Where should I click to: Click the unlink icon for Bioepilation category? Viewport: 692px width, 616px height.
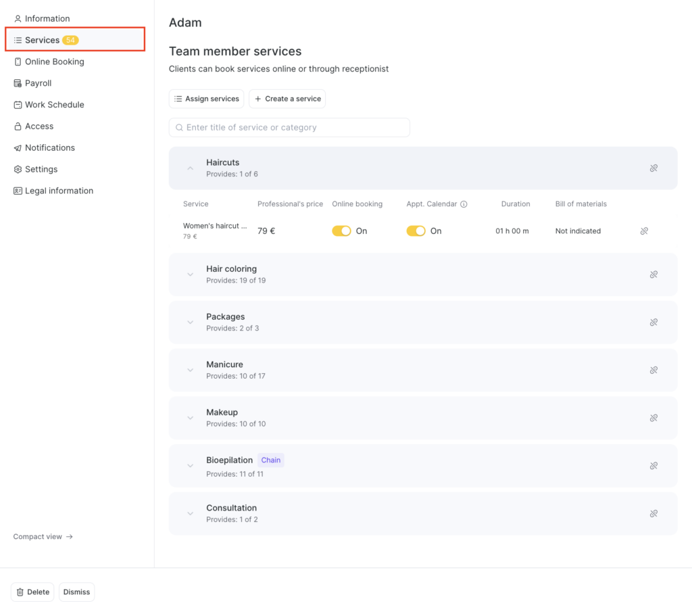click(653, 466)
